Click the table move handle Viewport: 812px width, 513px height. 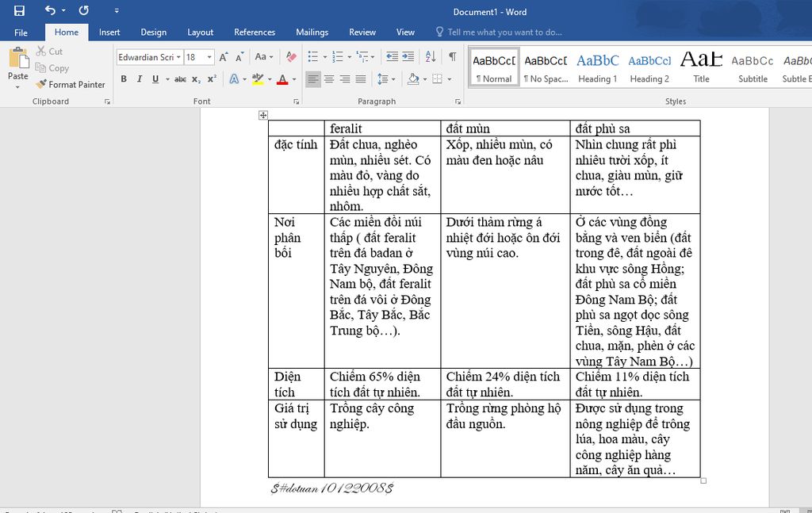click(263, 115)
